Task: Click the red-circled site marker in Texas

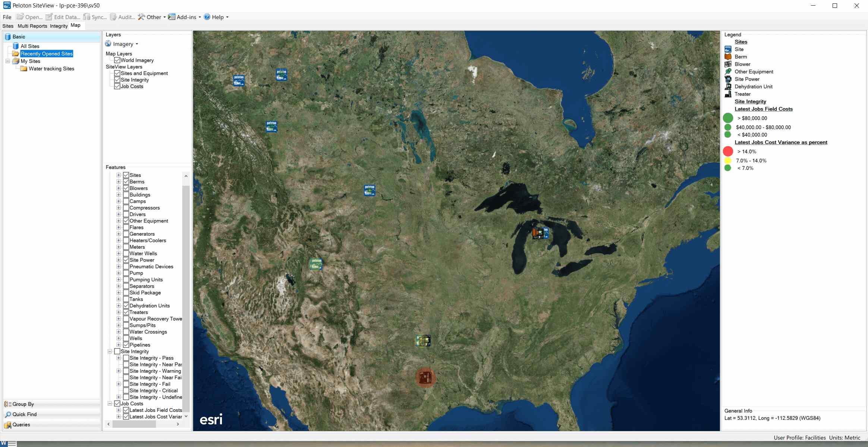Action: (x=425, y=378)
